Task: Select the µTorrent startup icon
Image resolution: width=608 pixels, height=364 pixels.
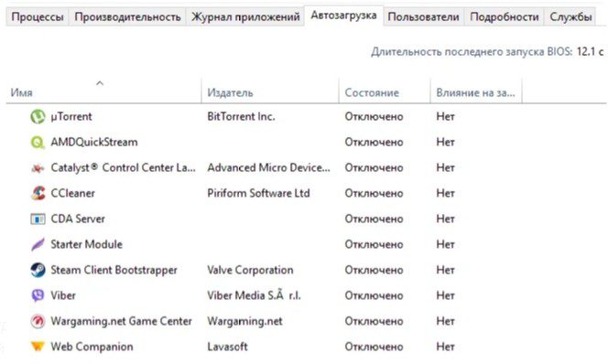Action: coord(38,116)
